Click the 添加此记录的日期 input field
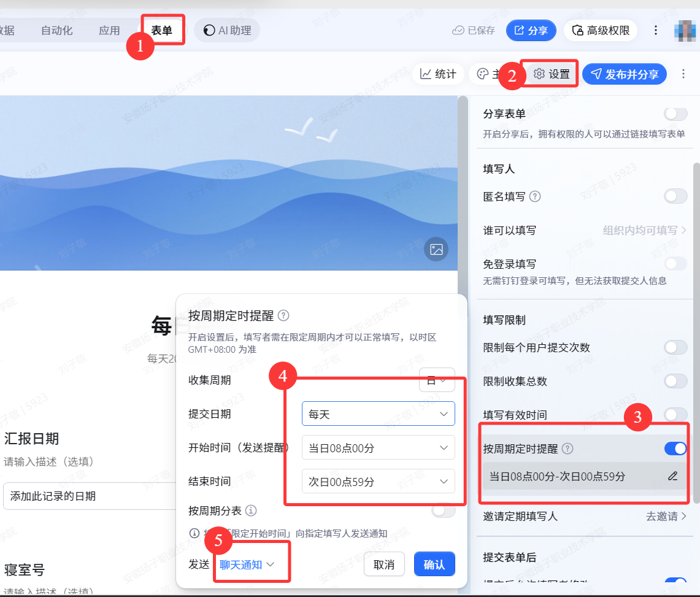700x597 pixels. tap(90, 496)
